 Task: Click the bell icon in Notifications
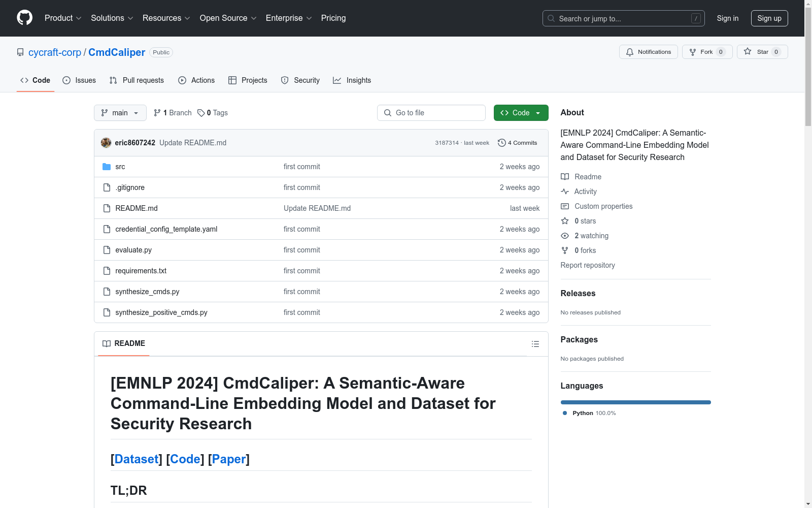coord(630,52)
